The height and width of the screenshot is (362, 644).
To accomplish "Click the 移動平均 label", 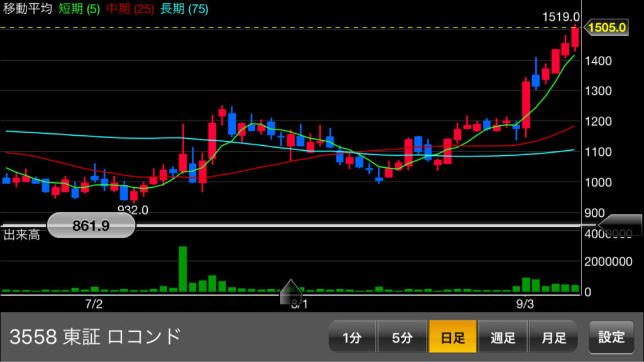I will (x=28, y=9).
